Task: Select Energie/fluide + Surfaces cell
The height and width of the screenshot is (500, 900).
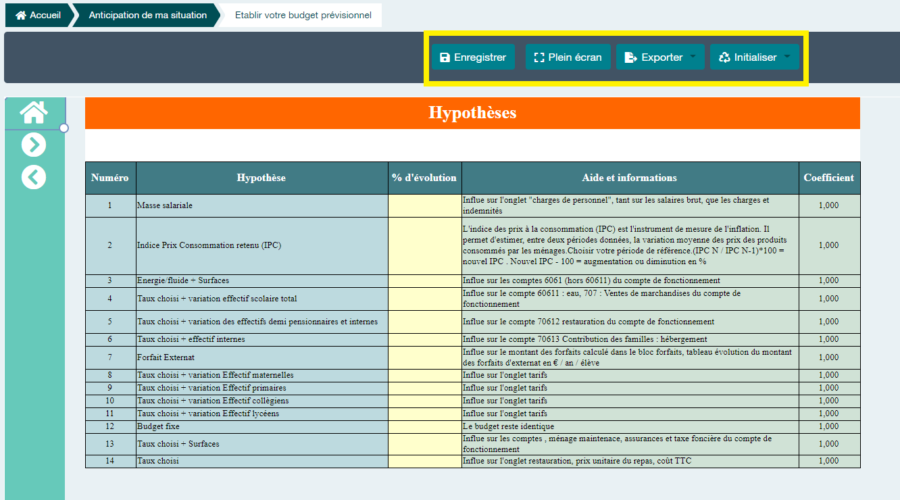Action: tap(262, 281)
